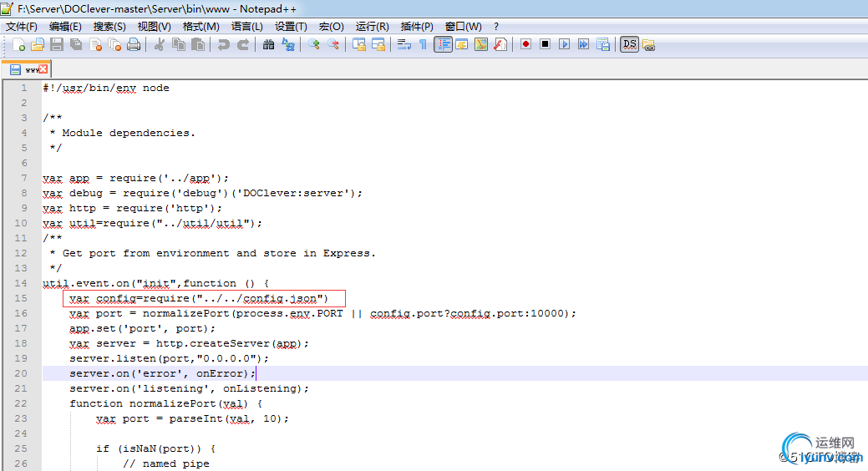Click the Close file icon
Viewport: 868px width, 471px height.
click(95, 45)
